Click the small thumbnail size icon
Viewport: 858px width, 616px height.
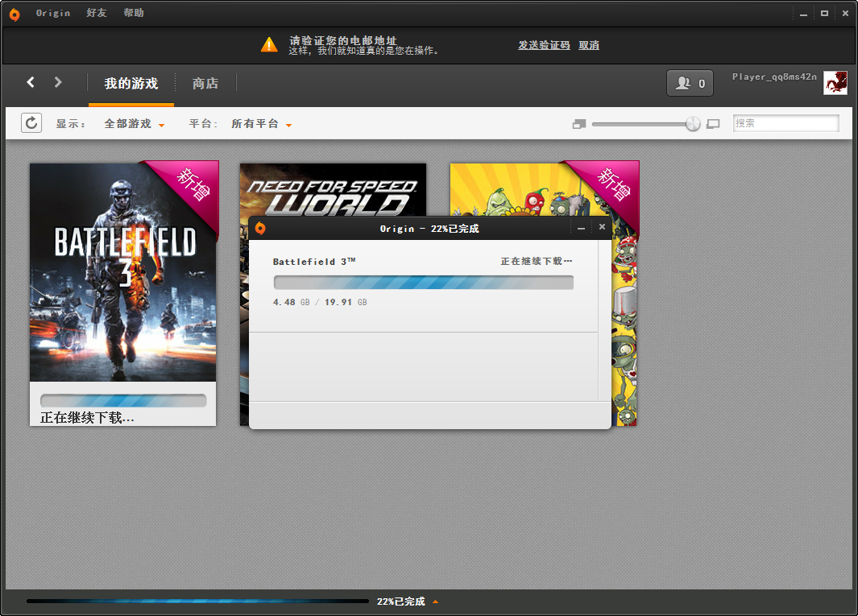pos(579,124)
